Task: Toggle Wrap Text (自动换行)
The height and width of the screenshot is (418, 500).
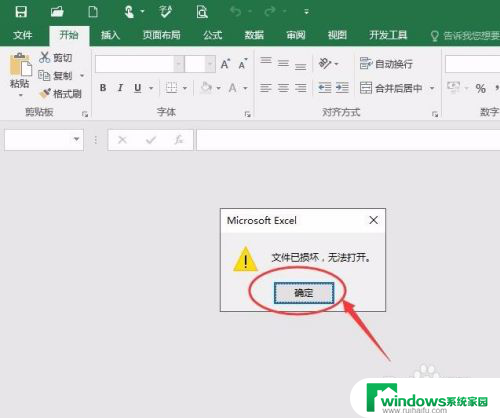Action: coord(386,64)
